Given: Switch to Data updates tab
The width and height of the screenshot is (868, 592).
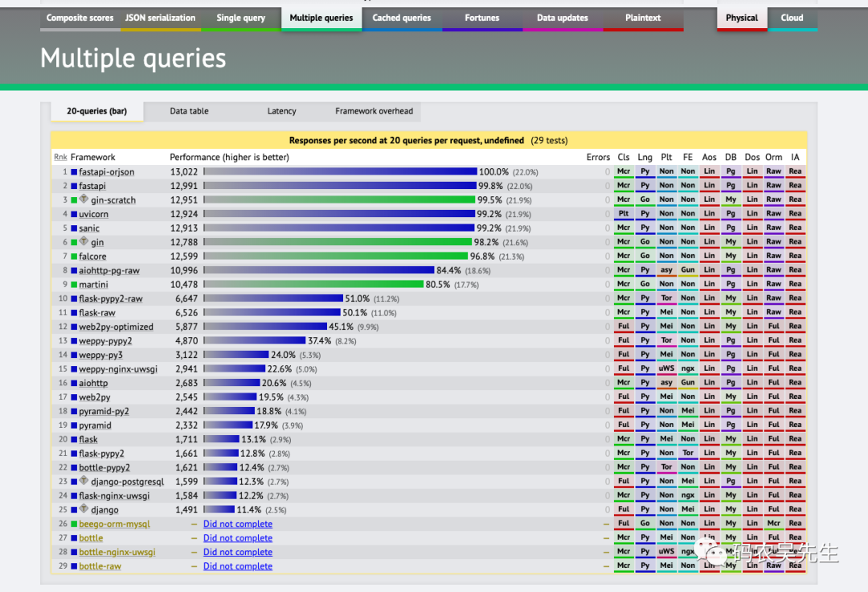Looking at the screenshot, I should (x=563, y=18).
